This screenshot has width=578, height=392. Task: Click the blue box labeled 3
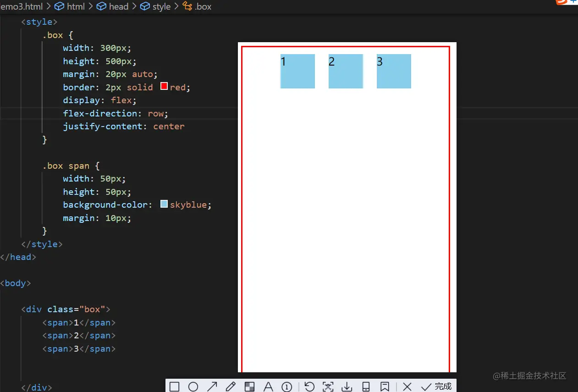click(x=394, y=71)
